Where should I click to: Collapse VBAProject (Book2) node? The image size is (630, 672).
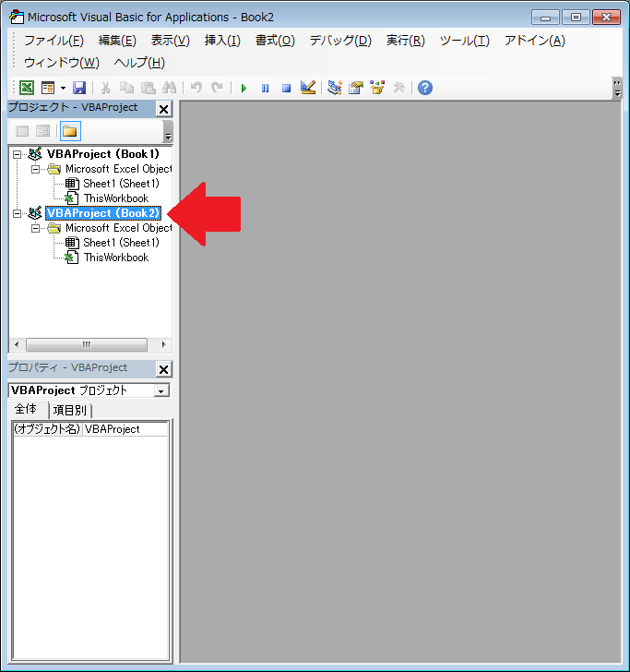[17, 213]
